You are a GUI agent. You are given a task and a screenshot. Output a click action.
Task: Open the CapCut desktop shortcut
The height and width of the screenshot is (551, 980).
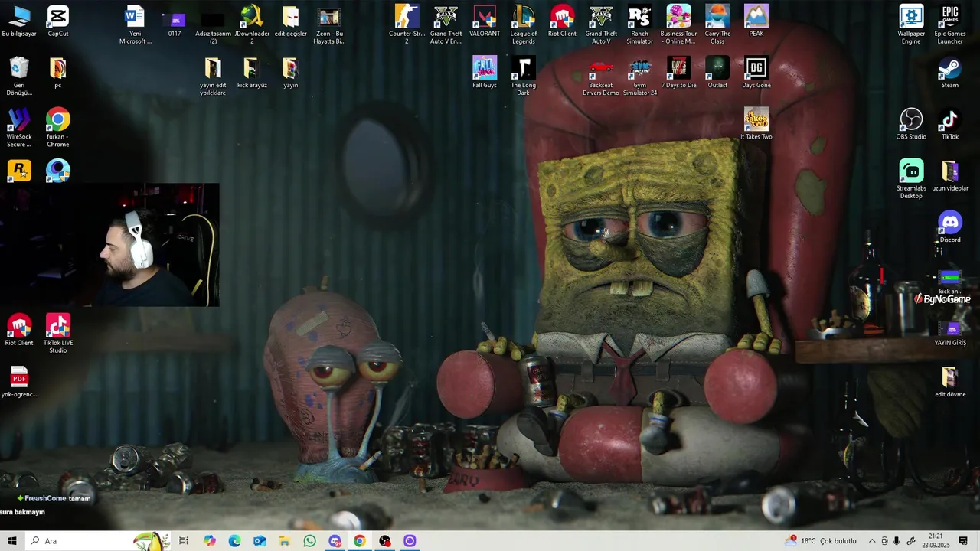coord(57,21)
